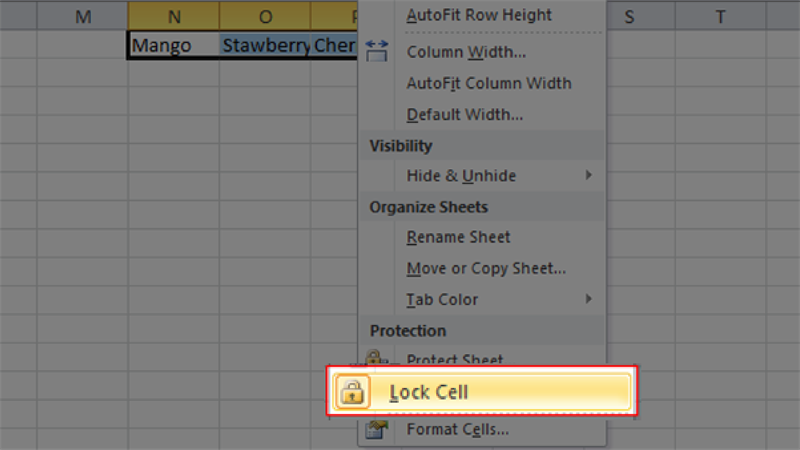Choose Rename Sheet from menu
800x450 pixels.
tap(458, 237)
